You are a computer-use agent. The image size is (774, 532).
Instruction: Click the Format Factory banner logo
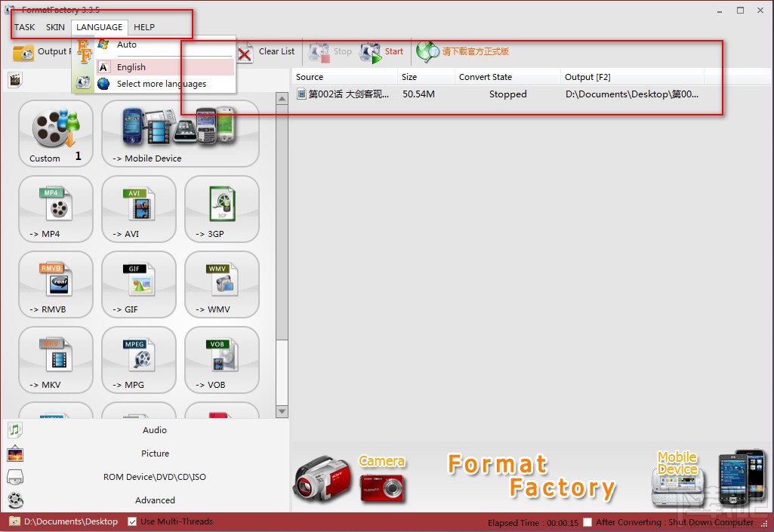click(x=532, y=476)
